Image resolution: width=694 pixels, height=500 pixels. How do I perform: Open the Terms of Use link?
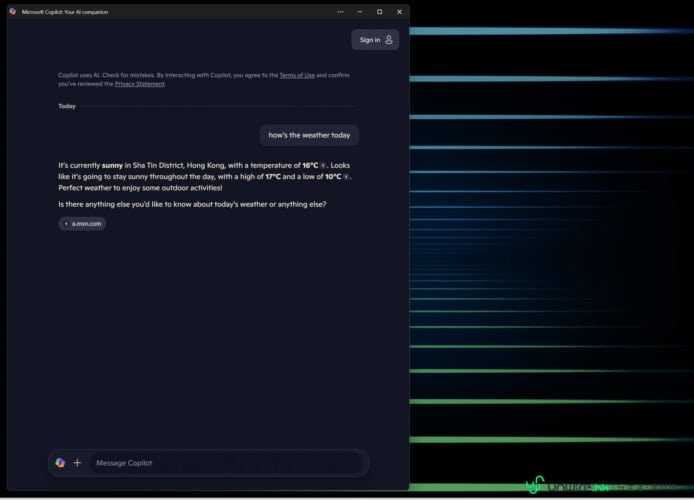click(296, 75)
